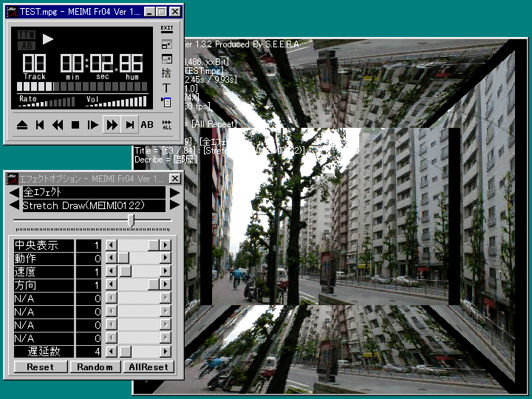Image resolution: width=532 pixels, height=399 pixels.
Task: Select next effect category right of 全エフェクト
Action: tap(174, 192)
